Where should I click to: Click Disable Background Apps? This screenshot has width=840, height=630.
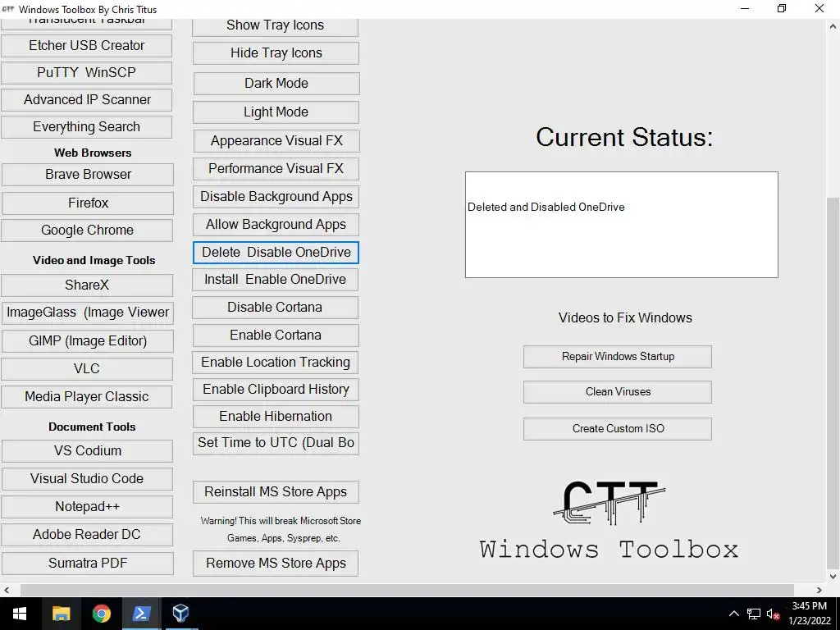[x=276, y=197]
